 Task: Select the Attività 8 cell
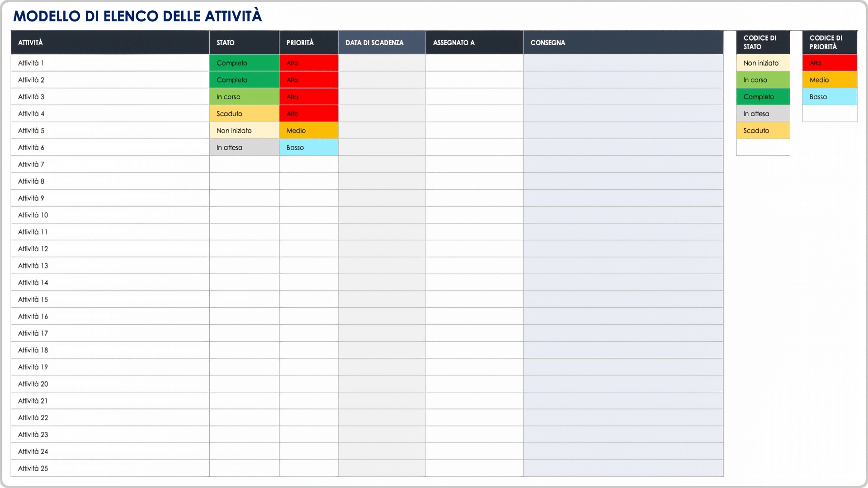pyautogui.click(x=110, y=181)
